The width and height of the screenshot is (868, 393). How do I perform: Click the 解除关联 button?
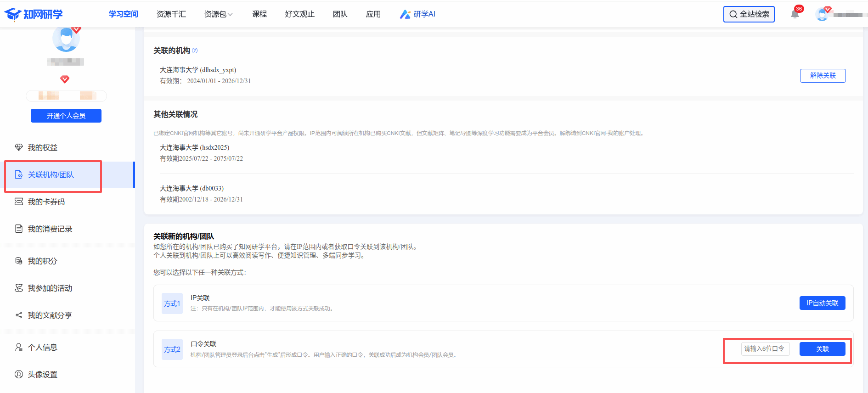823,76
